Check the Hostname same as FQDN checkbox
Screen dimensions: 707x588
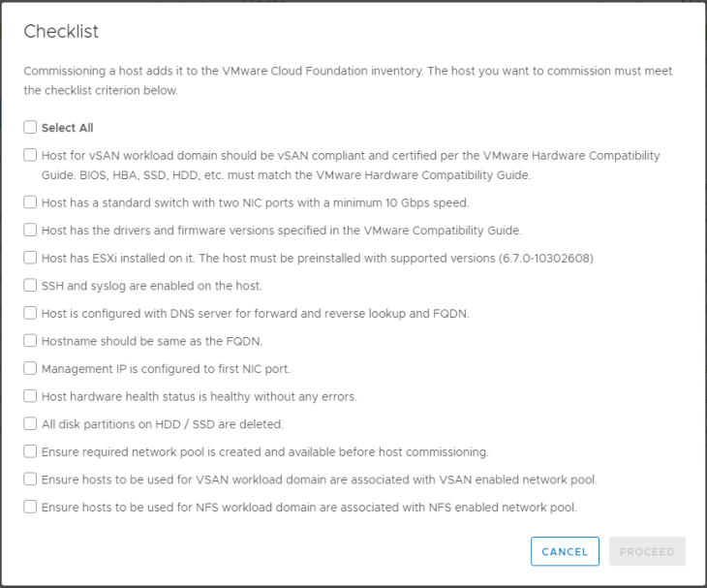click(31, 341)
